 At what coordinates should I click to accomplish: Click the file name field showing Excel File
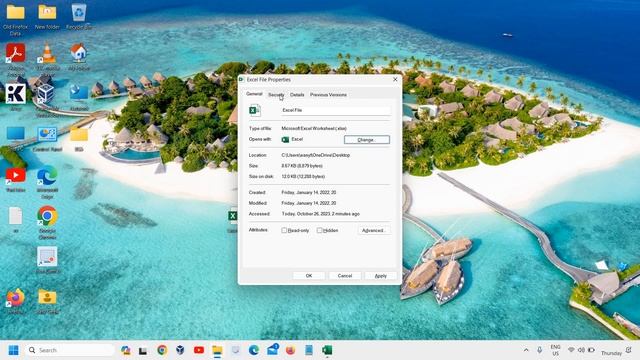[x=336, y=110]
